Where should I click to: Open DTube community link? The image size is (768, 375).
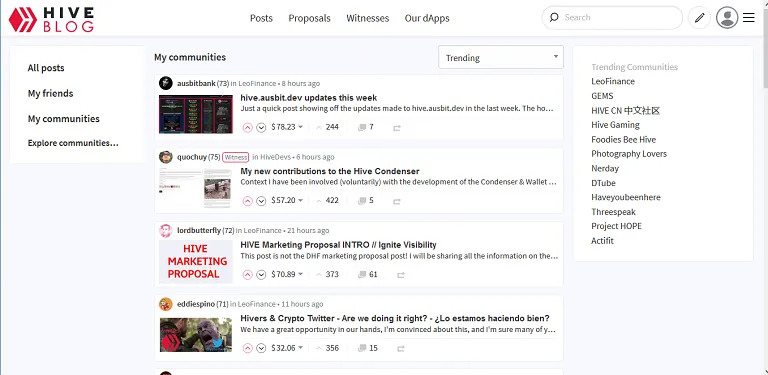[x=603, y=183]
